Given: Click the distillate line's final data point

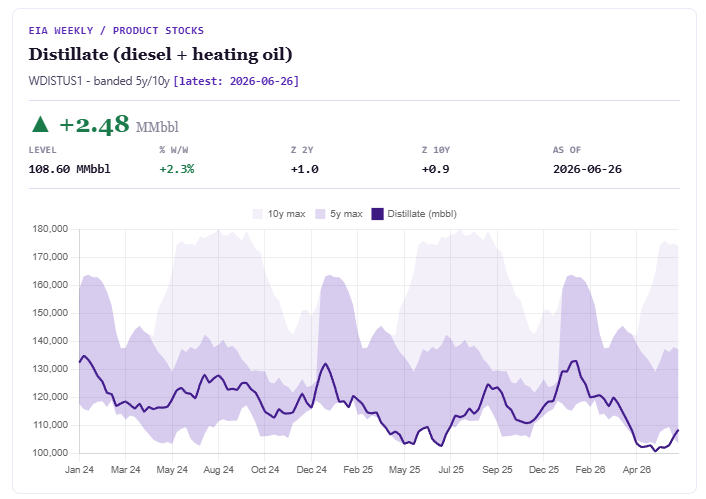Looking at the screenshot, I should point(678,430).
